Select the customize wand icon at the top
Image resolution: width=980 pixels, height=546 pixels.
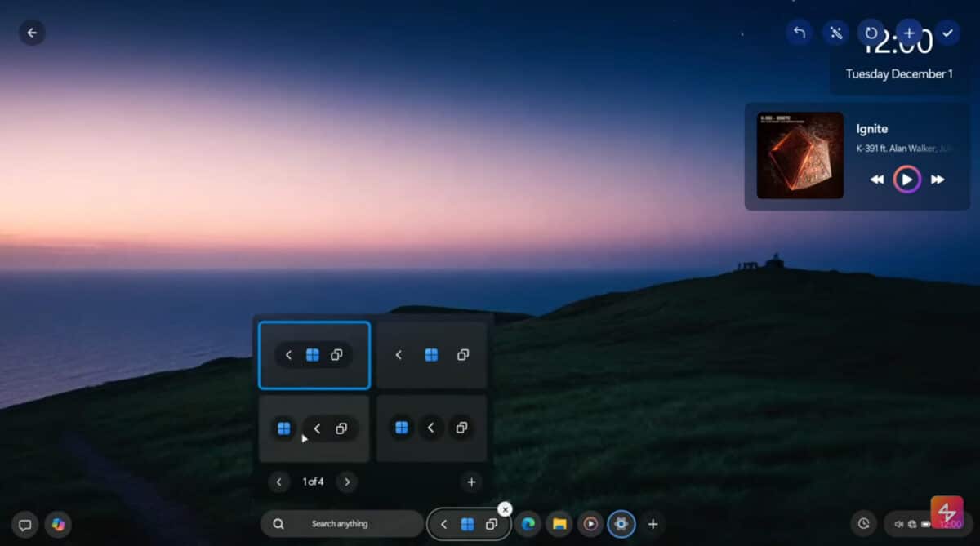pos(835,33)
